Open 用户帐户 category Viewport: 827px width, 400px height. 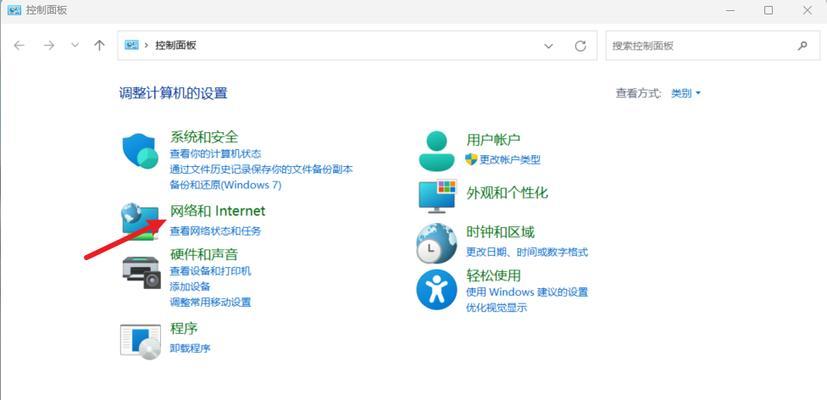click(x=494, y=140)
